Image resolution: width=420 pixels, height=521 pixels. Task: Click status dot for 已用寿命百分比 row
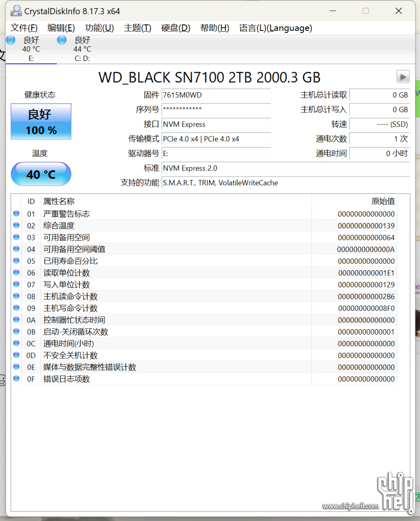[x=16, y=261]
